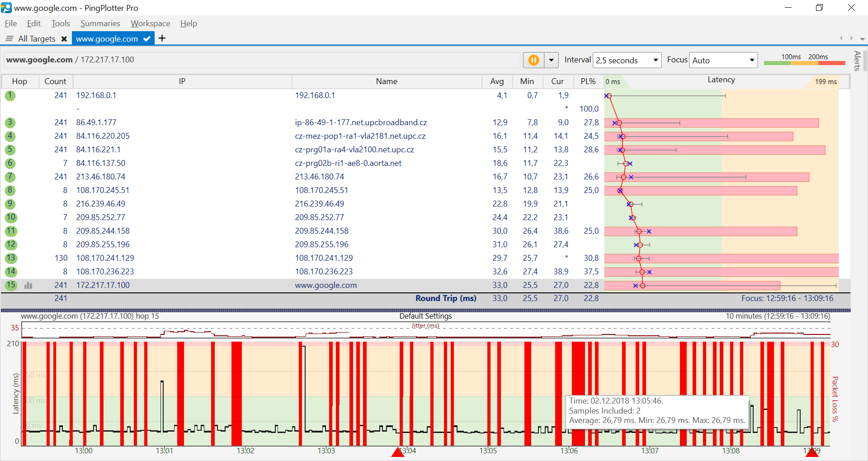Click the Hop column header
Screen dimensions: 868x461
[20, 81]
